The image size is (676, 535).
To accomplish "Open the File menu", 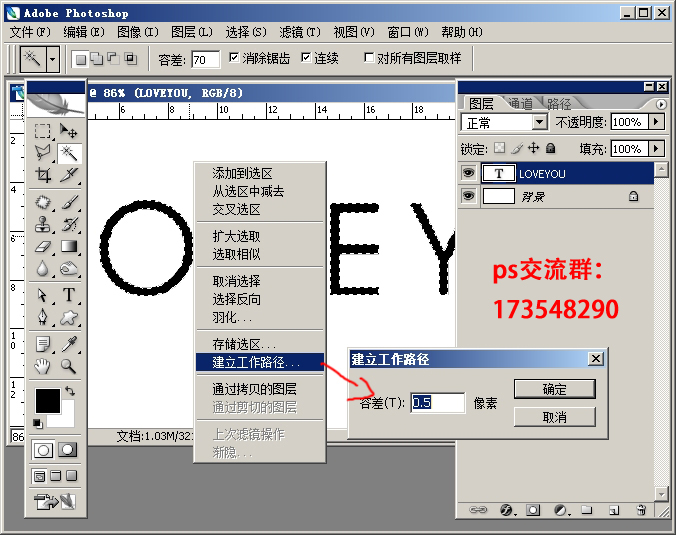I will [30, 32].
